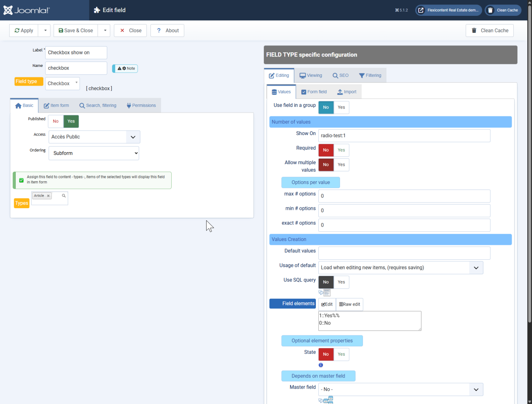Click the Default values input field
This screenshot has width=532, height=404.
404,253
